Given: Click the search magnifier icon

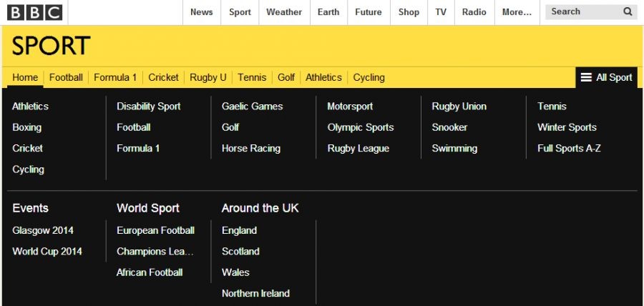Looking at the screenshot, I should coord(628,11).
